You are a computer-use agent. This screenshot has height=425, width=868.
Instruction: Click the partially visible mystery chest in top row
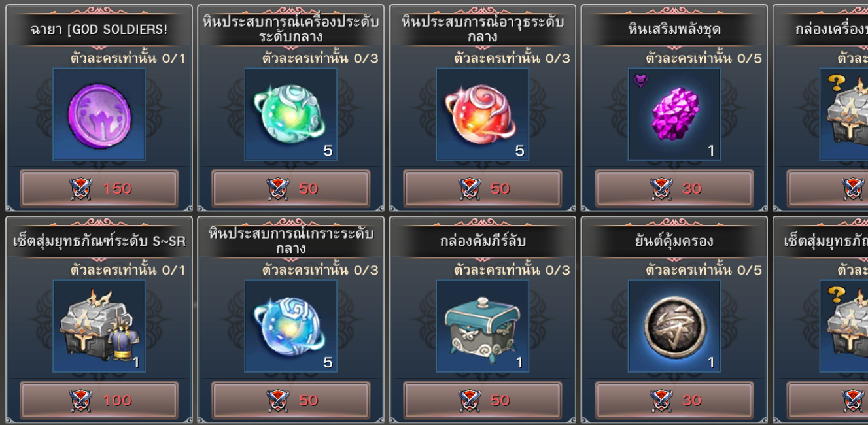click(844, 114)
